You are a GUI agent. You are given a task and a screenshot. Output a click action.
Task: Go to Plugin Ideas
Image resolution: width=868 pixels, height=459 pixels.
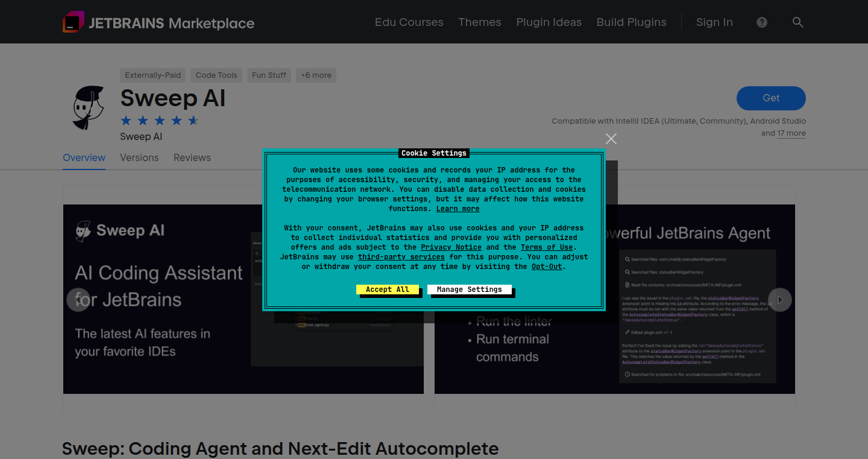[x=549, y=22]
